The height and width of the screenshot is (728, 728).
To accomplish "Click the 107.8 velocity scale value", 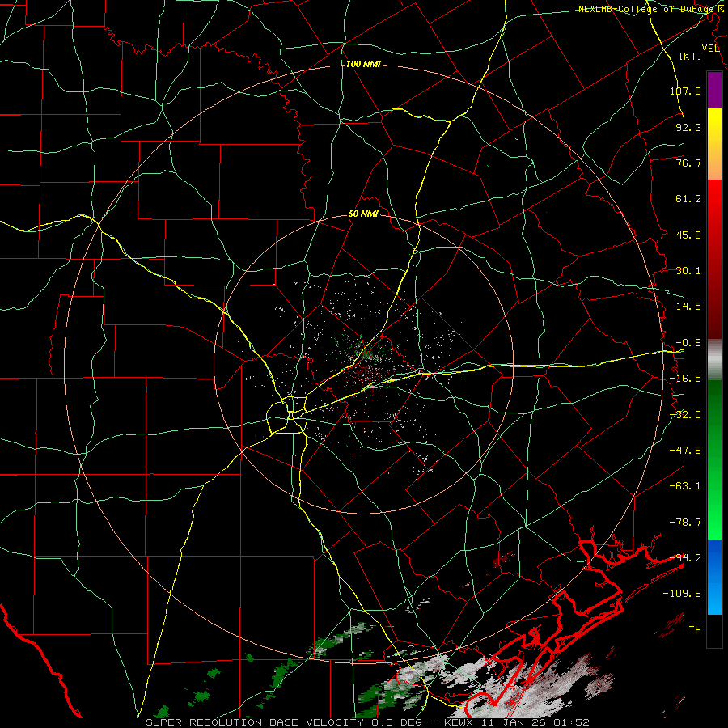I will click(x=685, y=91).
